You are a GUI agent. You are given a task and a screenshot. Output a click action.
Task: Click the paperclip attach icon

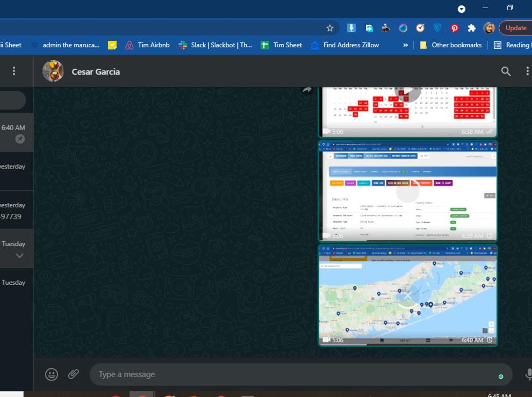tap(73, 374)
